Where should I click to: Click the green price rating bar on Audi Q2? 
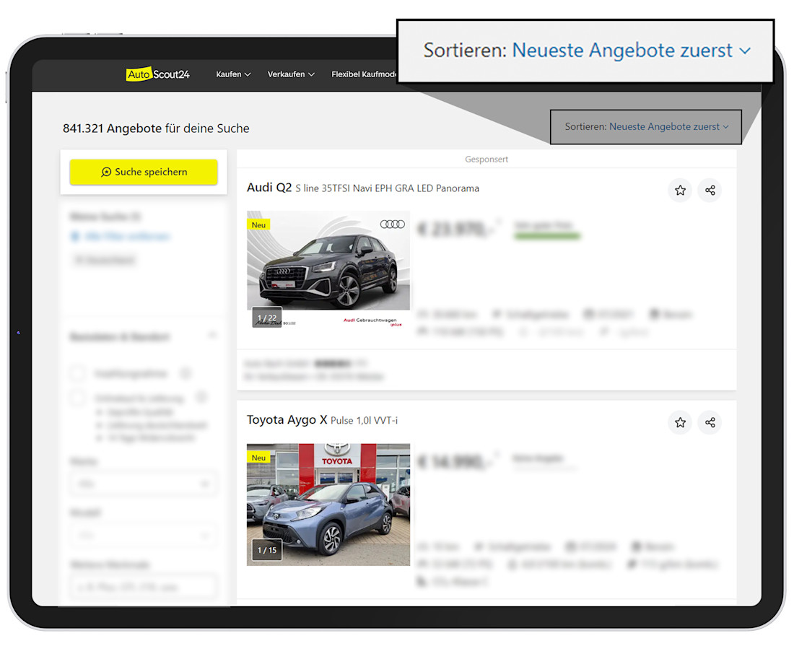pyautogui.click(x=547, y=236)
